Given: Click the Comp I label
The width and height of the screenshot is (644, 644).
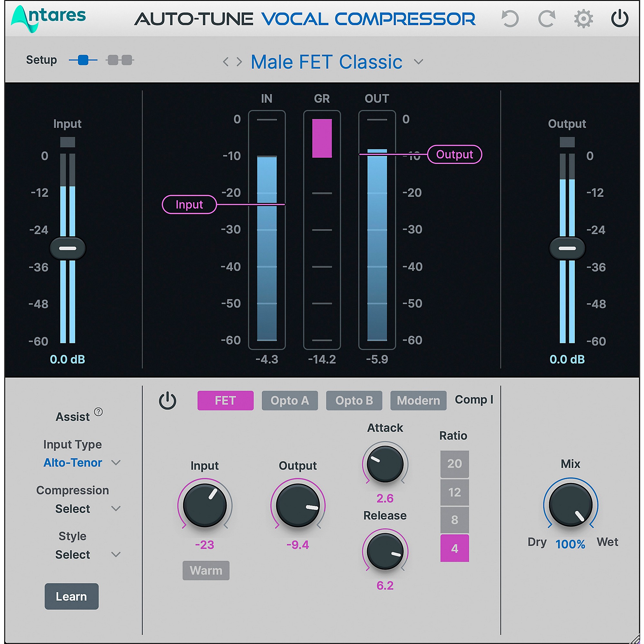Looking at the screenshot, I should [474, 399].
